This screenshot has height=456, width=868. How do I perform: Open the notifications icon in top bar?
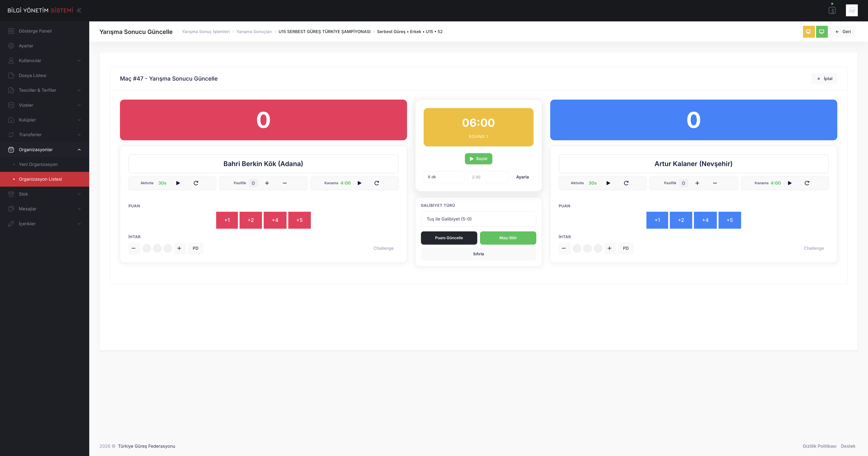click(x=832, y=11)
